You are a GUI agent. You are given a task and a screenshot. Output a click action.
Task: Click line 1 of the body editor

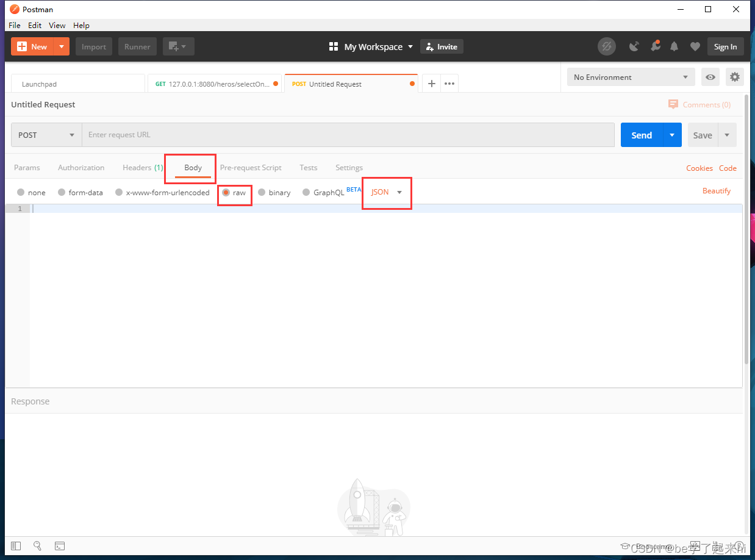[387, 209]
